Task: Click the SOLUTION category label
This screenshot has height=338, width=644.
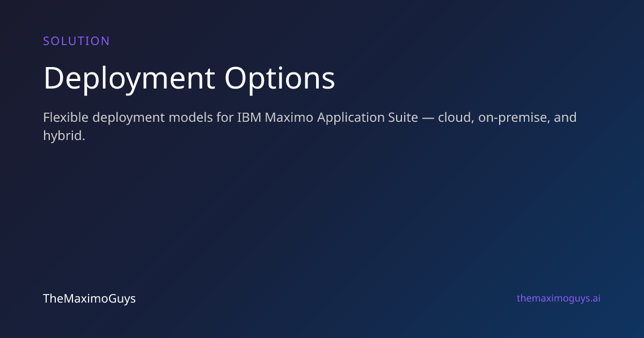Action: tap(76, 41)
